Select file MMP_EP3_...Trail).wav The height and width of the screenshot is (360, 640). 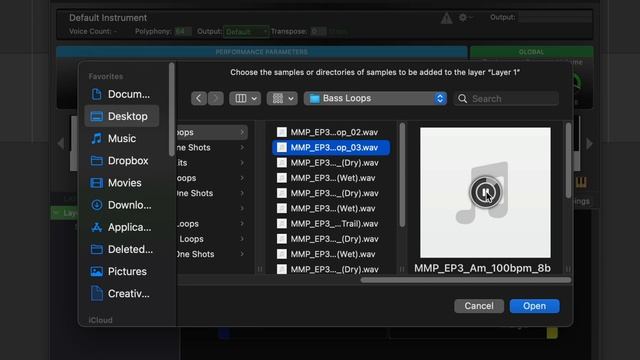[331, 224]
